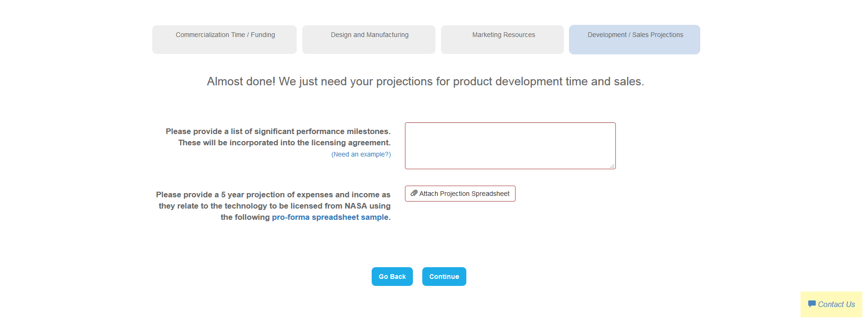Click the Go Back button
Image resolution: width=868 pixels, height=322 pixels.
point(392,277)
